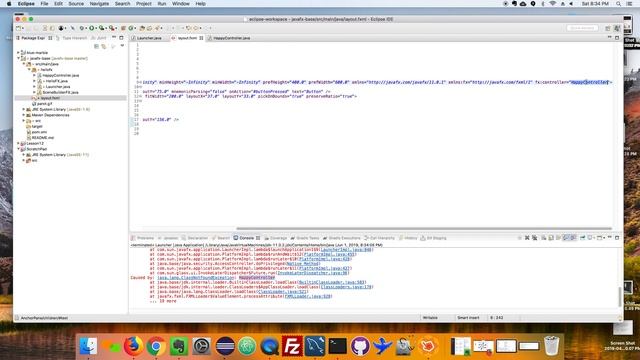This screenshot has width=640, height=360.
Task: Select the target folder
Action: (x=37, y=127)
